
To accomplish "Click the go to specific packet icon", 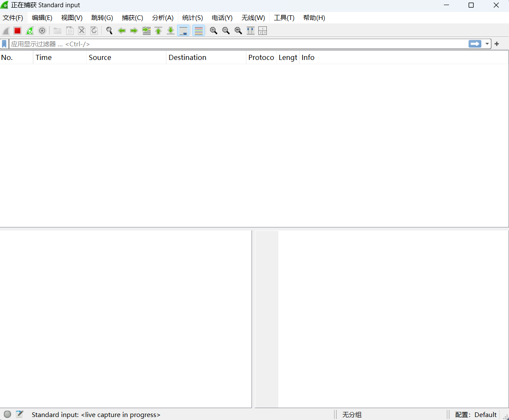I will pyautogui.click(x=146, y=31).
